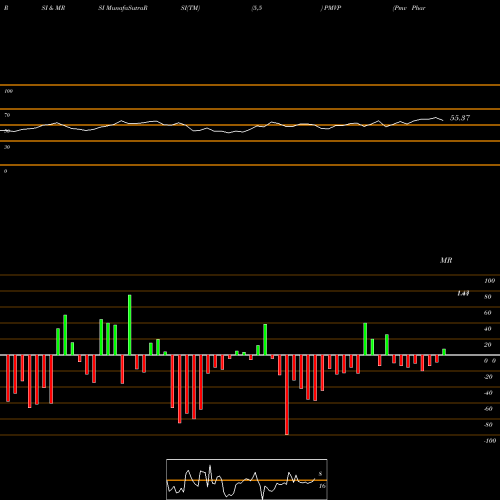
Task: Click the 8 label inside mini chart
Action: tap(320, 474)
